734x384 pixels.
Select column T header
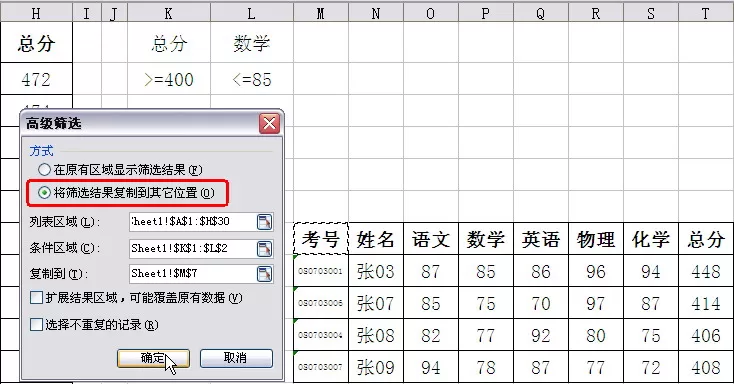click(706, 14)
